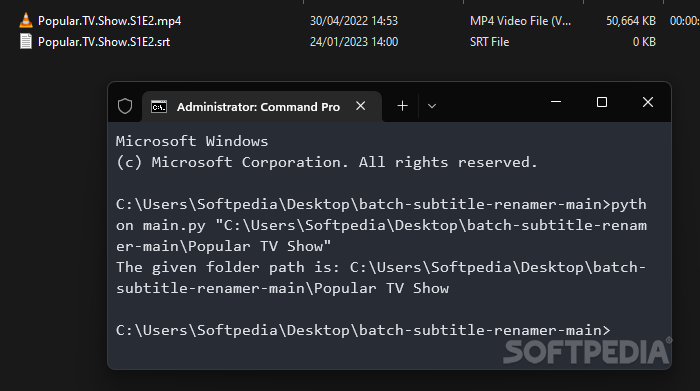The height and width of the screenshot is (391, 700).
Task: Switch to Administrator: Command Pro tab
Action: (x=262, y=107)
